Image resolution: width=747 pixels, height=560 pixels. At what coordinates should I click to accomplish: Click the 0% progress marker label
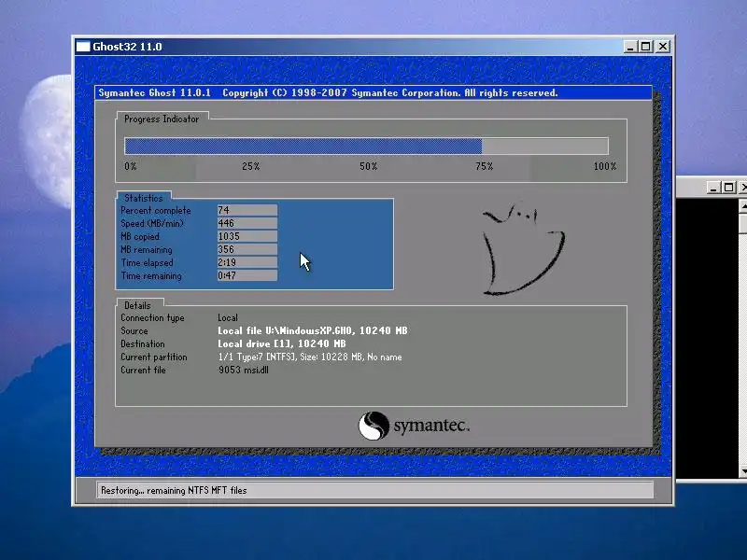[x=131, y=166]
